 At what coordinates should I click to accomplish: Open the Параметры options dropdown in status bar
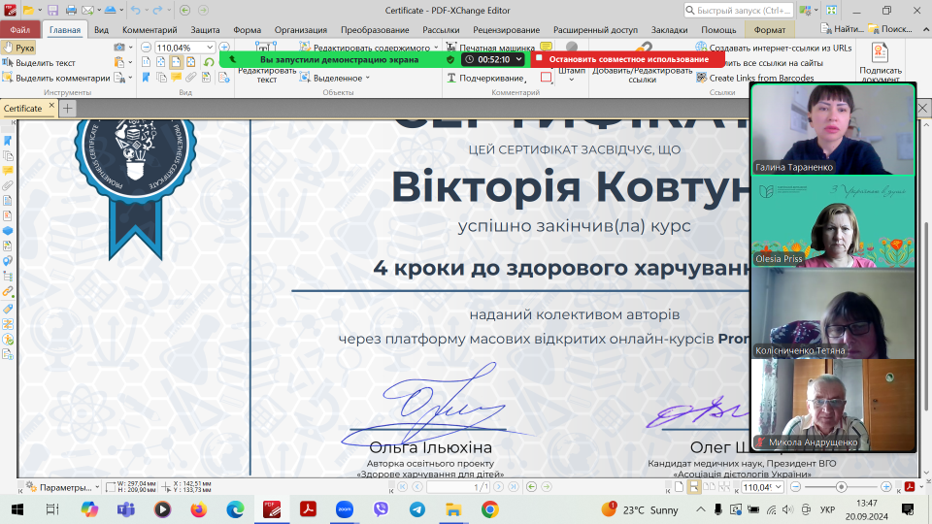pyautogui.click(x=62, y=487)
